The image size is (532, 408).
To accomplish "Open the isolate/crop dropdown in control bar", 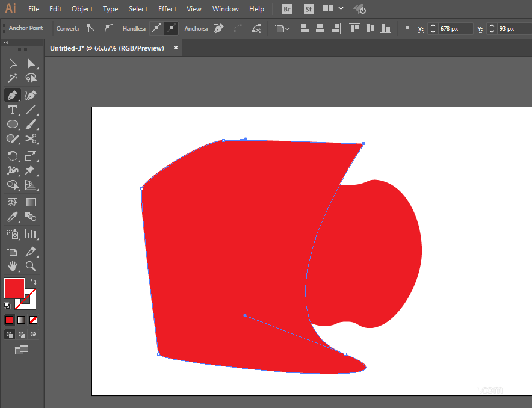I will pyautogui.click(x=282, y=28).
